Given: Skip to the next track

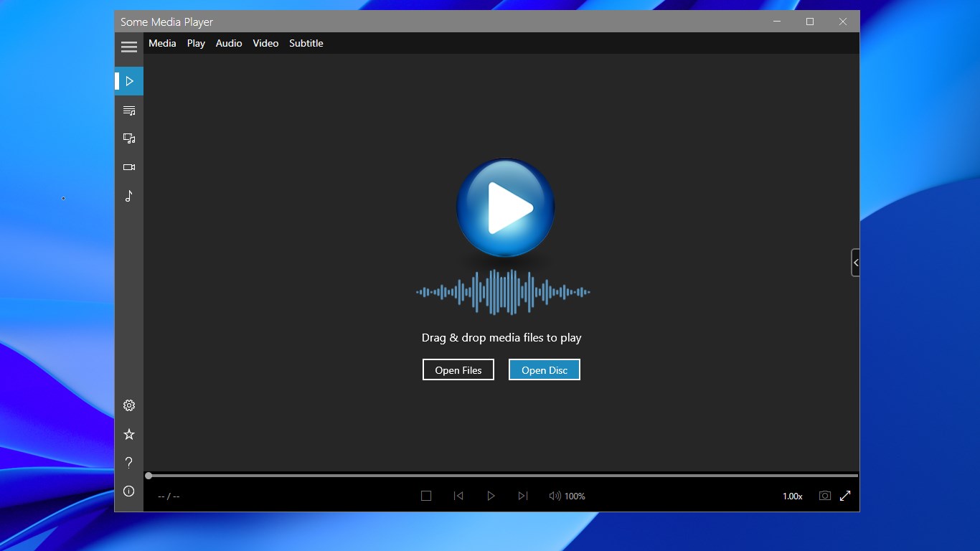Looking at the screenshot, I should tap(523, 496).
